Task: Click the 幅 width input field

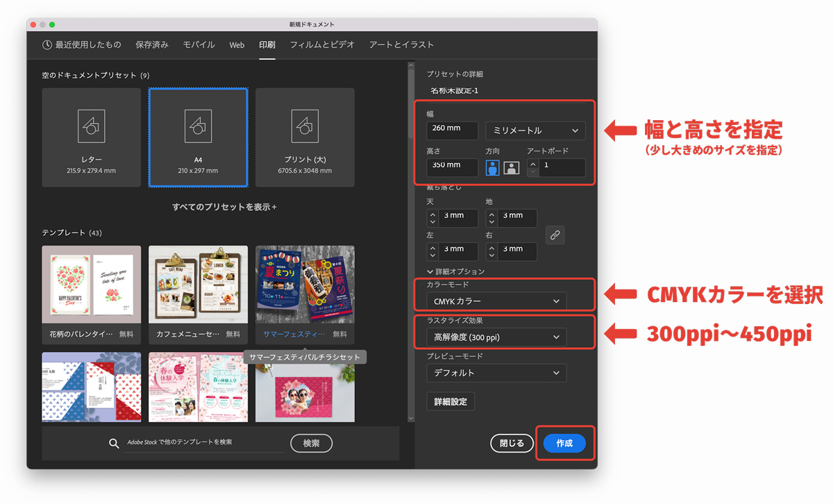Action: click(452, 131)
